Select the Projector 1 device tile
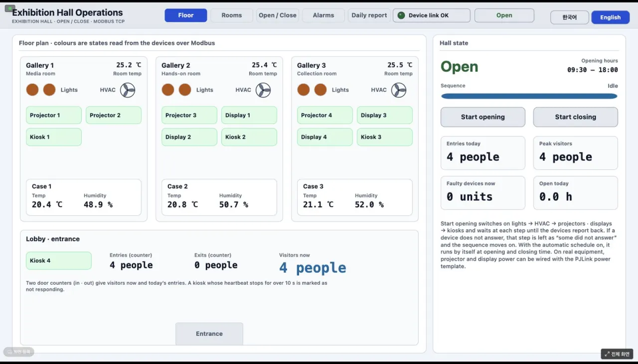The width and height of the screenshot is (638, 364). tap(54, 115)
